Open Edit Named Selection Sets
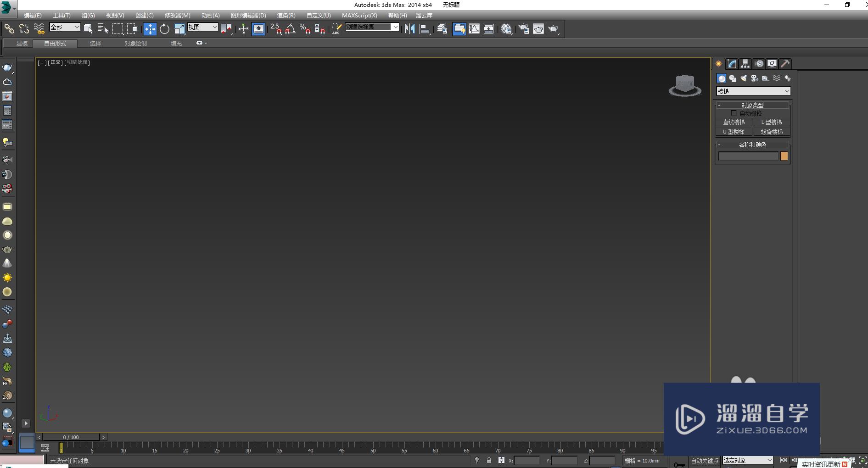Screen dimensions: 868x468 [x=336, y=29]
